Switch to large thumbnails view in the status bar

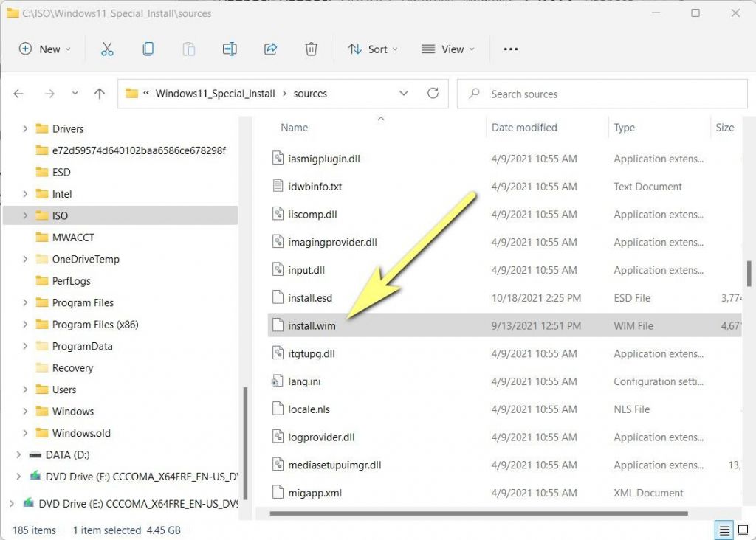pyautogui.click(x=743, y=530)
